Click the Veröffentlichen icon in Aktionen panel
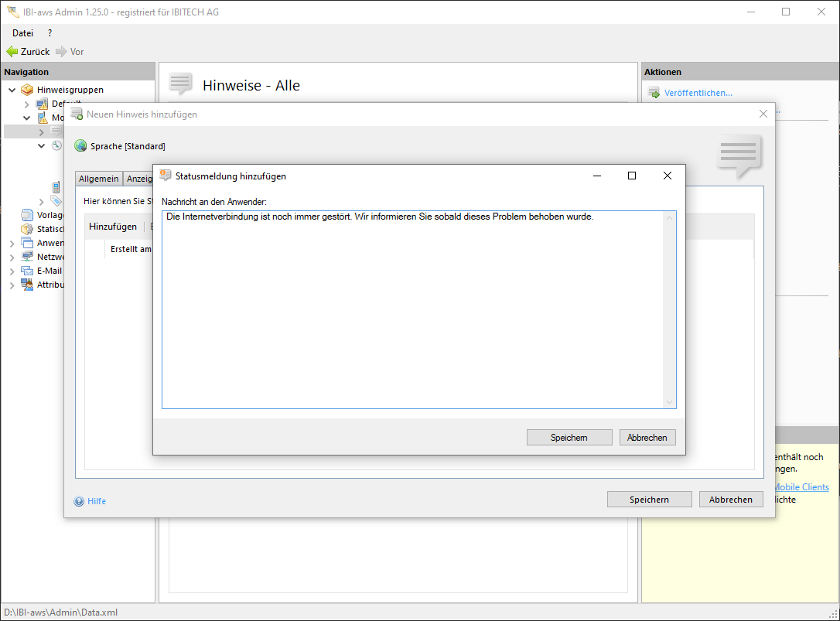Screen dimensions: 840x621 pos(654,94)
